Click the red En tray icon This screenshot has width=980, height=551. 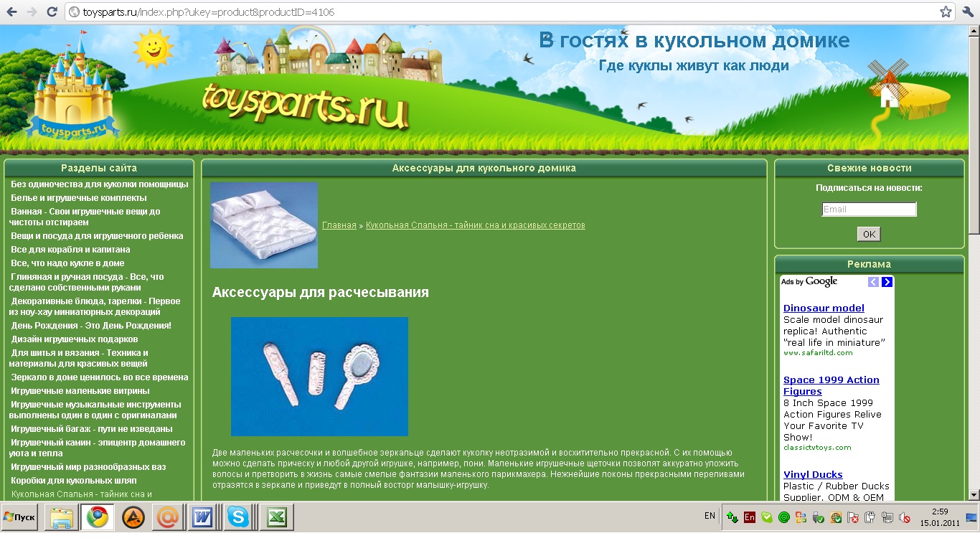750,517
